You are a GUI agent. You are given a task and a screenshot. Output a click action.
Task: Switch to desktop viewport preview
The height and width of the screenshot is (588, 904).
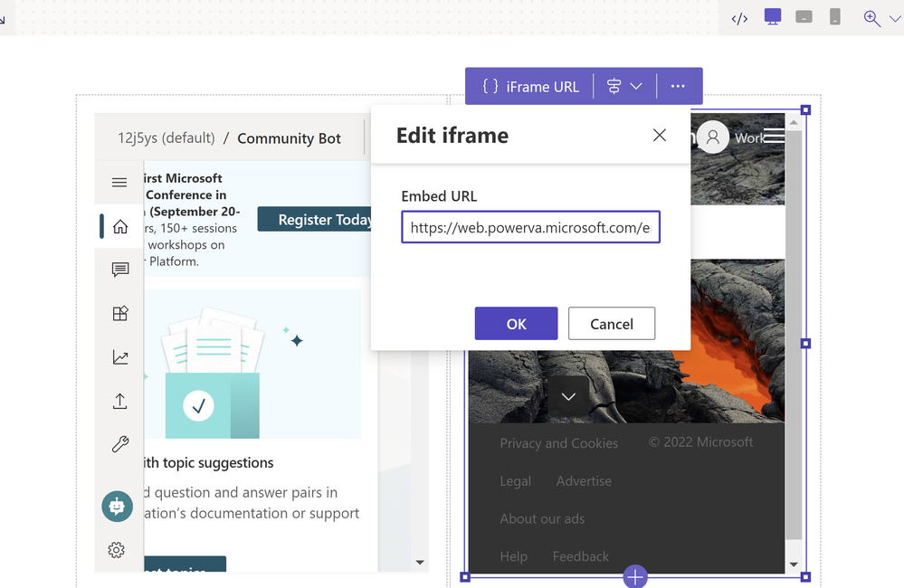tap(773, 16)
